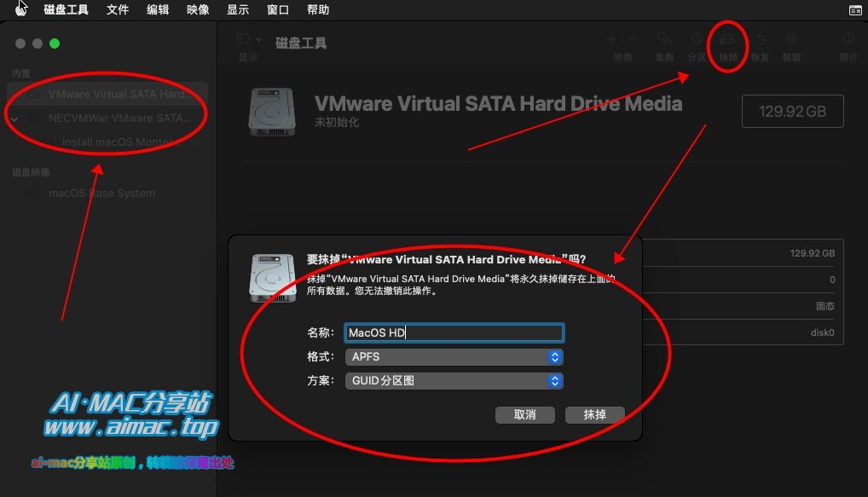The width and height of the screenshot is (868, 497).
Task: Open the 磁盘工具 application menu
Action: [x=66, y=9]
